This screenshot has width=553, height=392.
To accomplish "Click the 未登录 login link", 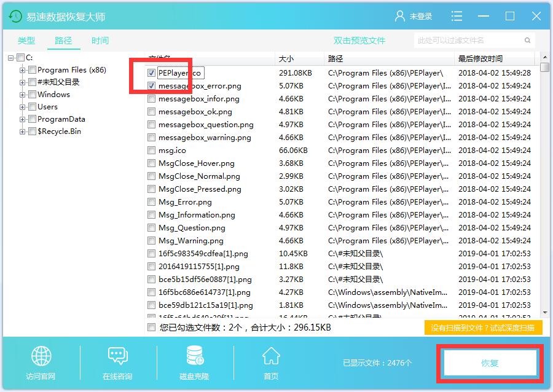I will [421, 16].
